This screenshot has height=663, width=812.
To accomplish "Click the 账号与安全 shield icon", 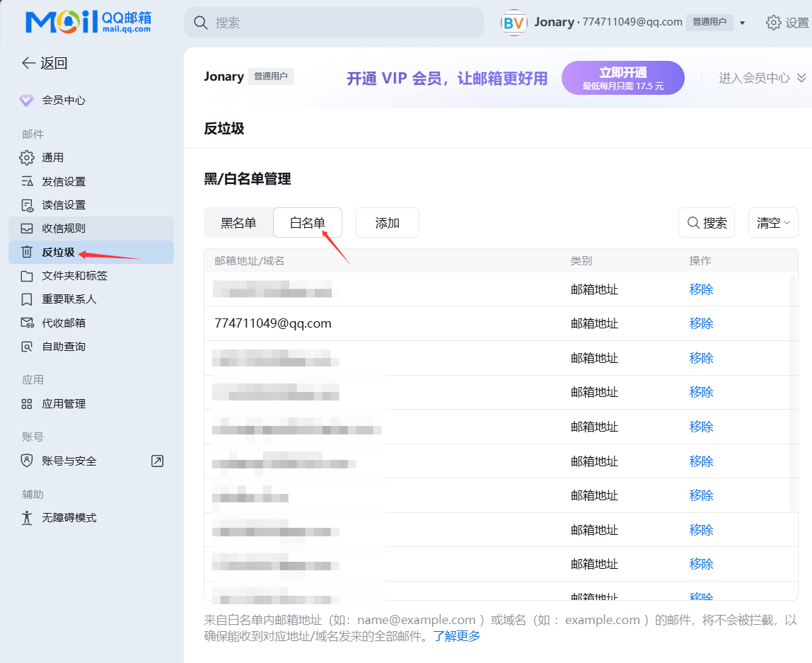I will coord(26,461).
